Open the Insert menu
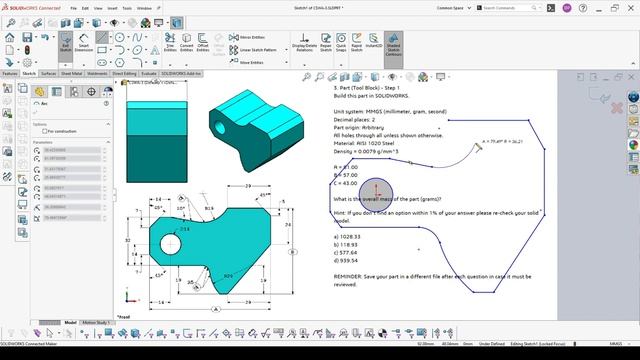The image size is (640, 360). point(112,8)
